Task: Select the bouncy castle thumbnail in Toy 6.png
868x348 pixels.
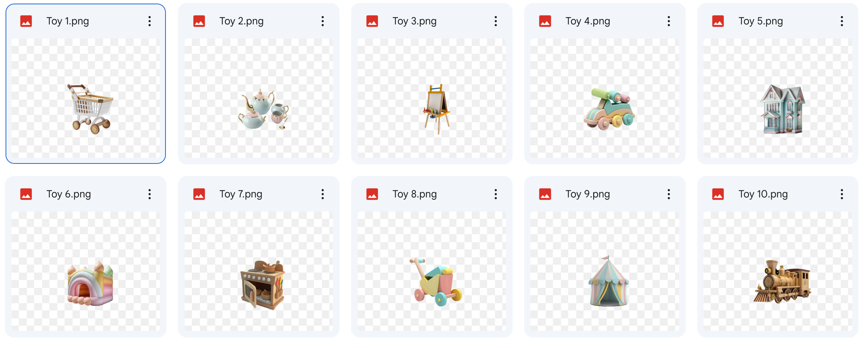Action: pyautogui.click(x=86, y=271)
